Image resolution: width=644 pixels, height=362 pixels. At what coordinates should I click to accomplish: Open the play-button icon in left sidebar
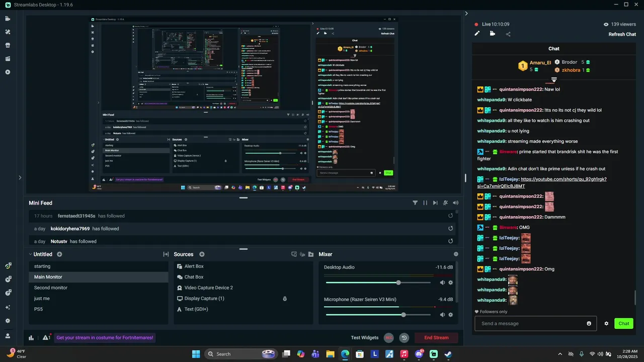8,72
